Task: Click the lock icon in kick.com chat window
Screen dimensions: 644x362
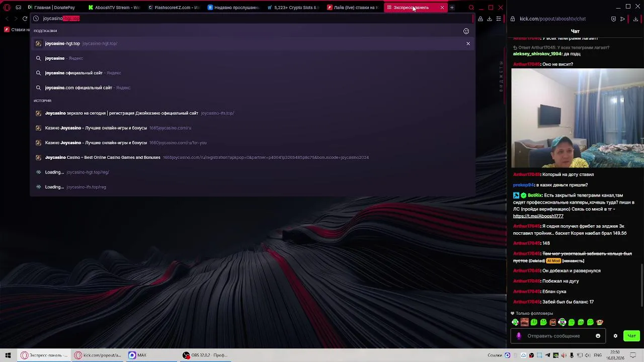Action: (513, 19)
